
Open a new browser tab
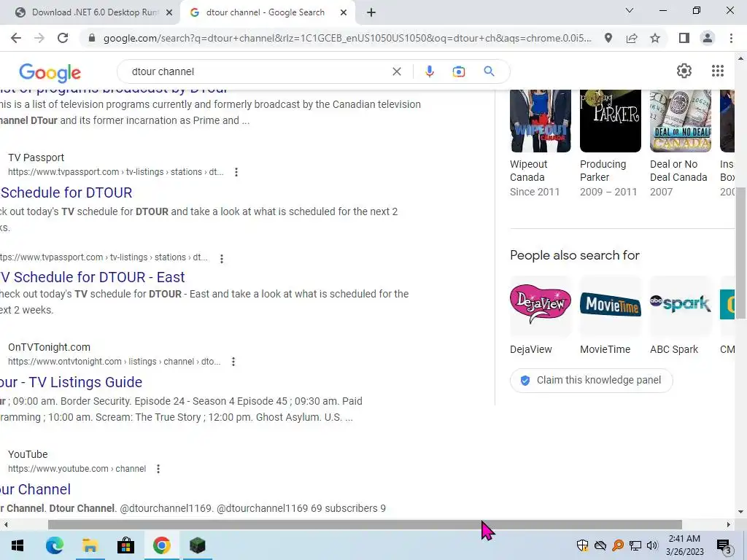pyautogui.click(x=371, y=13)
